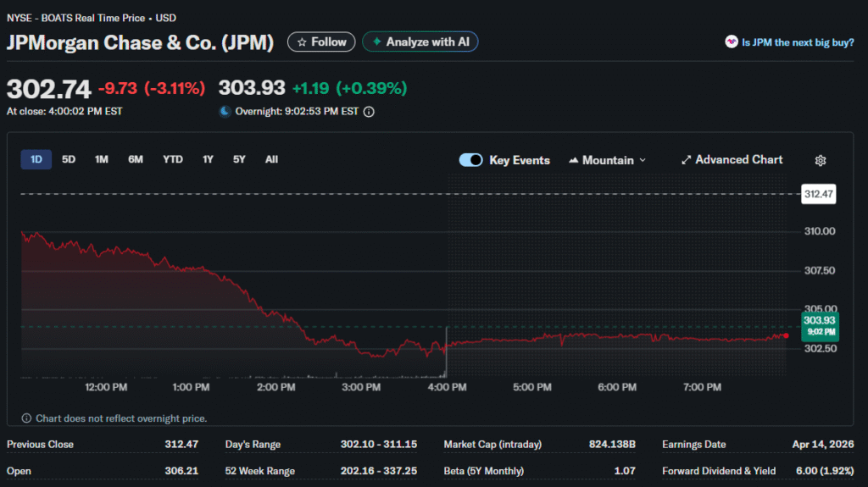This screenshot has width=868, height=487.
Task: Toggle the Key Events switch
Action: click(x=470, y=160)
